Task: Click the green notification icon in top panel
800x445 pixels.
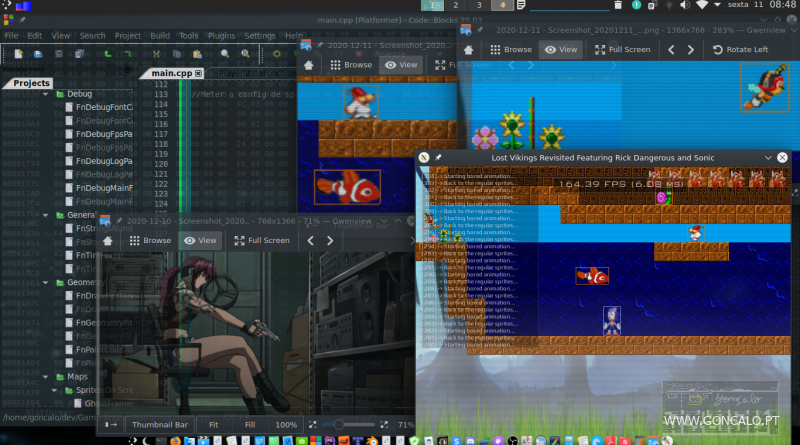Action: (636, 5)
